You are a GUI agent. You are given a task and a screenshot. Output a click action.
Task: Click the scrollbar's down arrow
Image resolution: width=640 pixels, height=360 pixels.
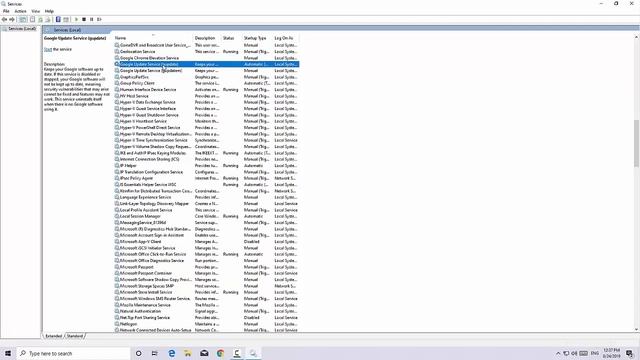point(636,329)
